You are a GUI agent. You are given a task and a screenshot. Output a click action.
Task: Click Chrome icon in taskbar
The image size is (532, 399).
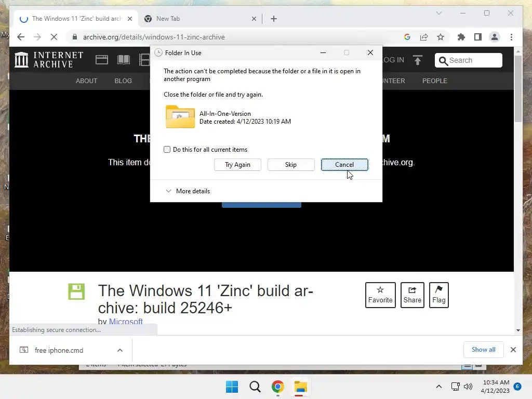[277, 387]
